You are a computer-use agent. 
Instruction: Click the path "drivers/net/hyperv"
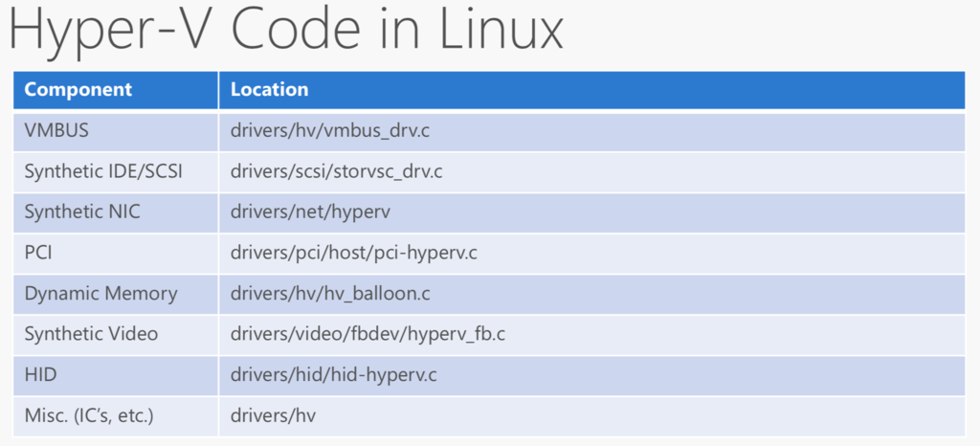click(310, 212)
